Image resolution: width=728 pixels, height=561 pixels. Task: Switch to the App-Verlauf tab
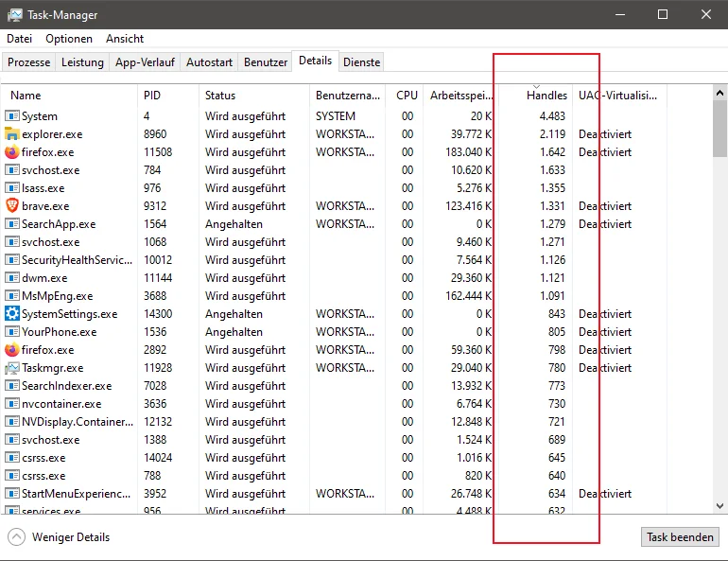pos(145,62)
